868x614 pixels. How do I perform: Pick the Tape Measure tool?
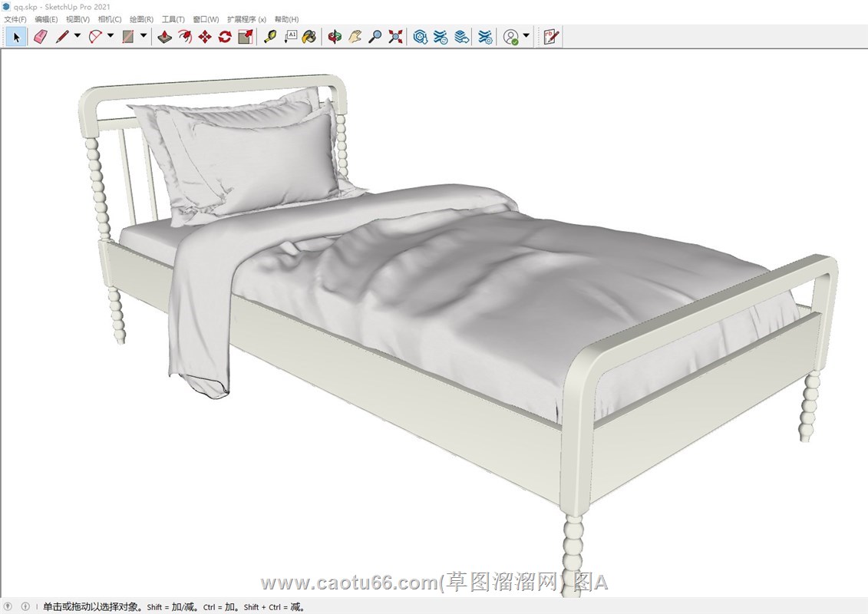269,36
